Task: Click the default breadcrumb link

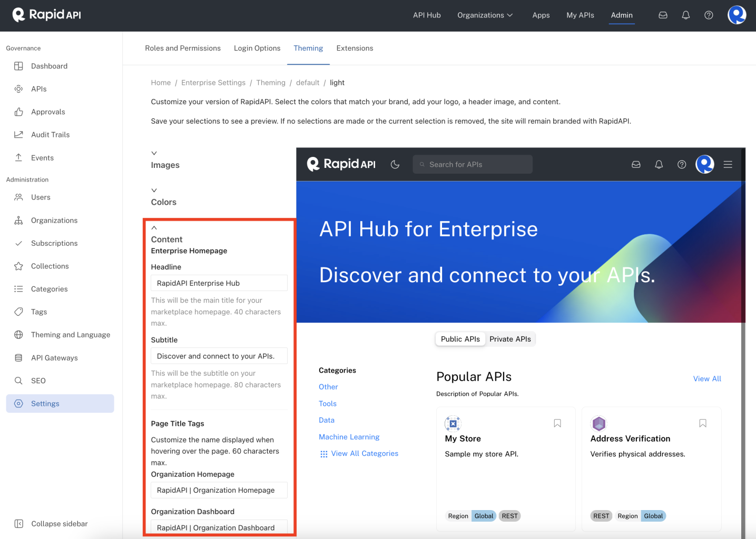Action: 308,83
